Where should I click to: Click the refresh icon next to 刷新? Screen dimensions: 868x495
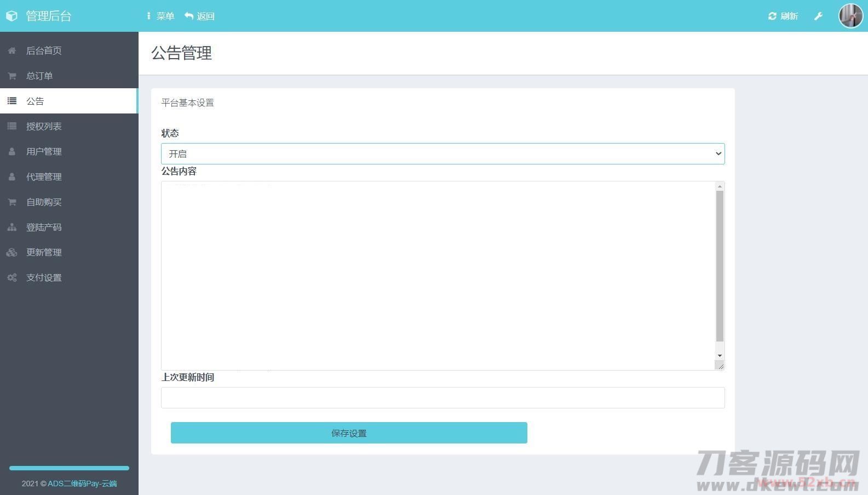(772, 16)
